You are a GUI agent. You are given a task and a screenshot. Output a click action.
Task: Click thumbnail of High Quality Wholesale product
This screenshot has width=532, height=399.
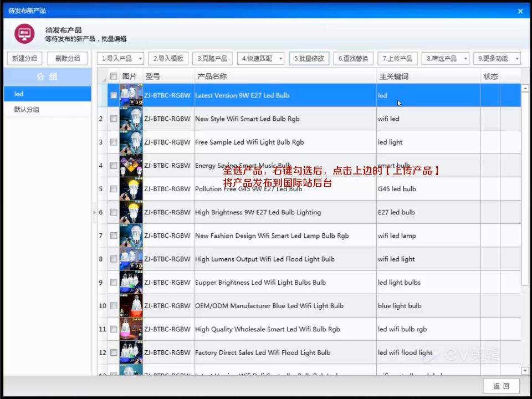point(131,329)
